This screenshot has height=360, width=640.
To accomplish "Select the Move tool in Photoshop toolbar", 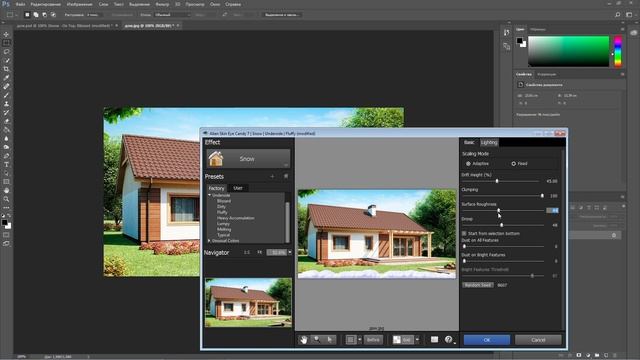I will point(6,34).
